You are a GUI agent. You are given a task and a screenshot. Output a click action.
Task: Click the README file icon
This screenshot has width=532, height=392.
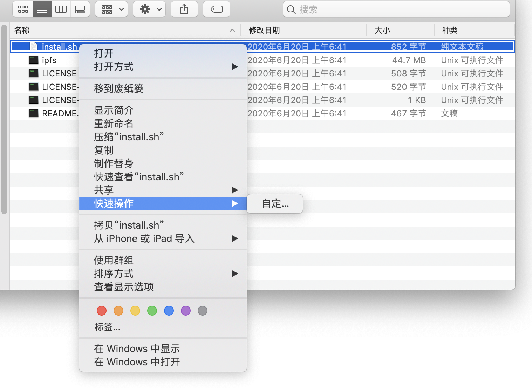(33, 113)
